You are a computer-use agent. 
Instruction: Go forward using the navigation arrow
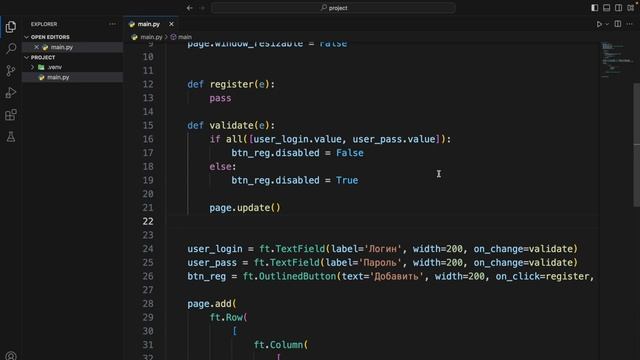202,8
